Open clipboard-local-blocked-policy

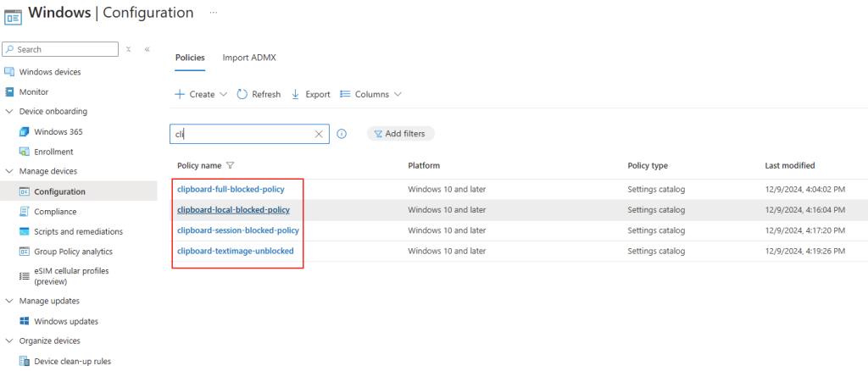click(x=233, y=210)
